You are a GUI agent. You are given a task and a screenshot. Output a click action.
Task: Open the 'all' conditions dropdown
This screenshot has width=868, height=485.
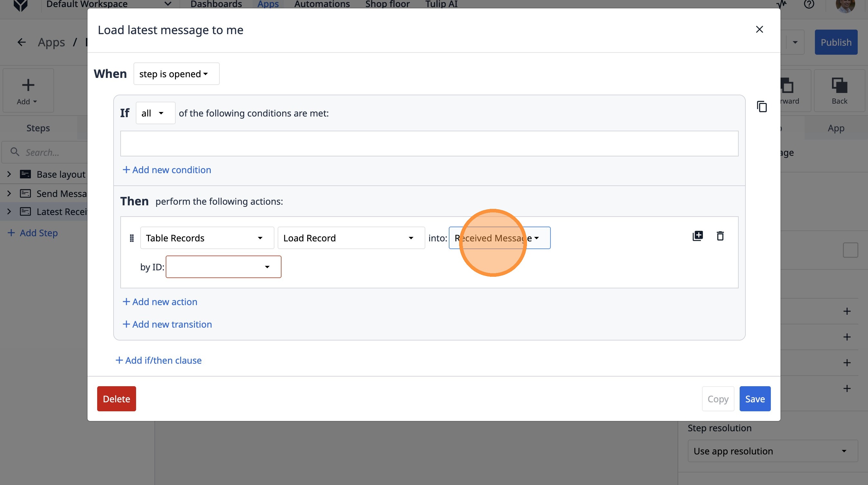click(x=155, y=113)
